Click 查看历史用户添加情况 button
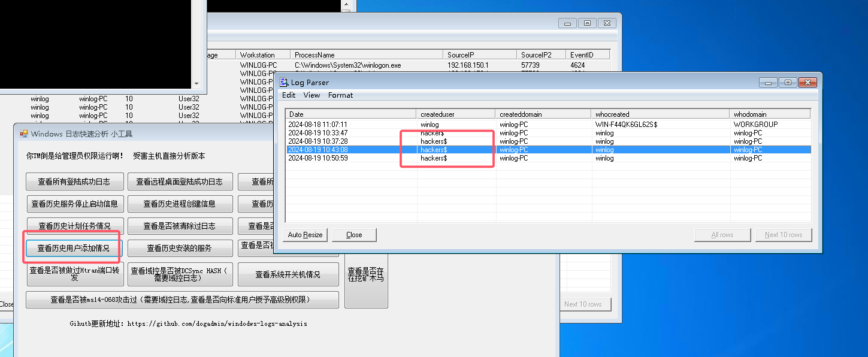Viewport: 868px width, 357px height. [74, 248]
